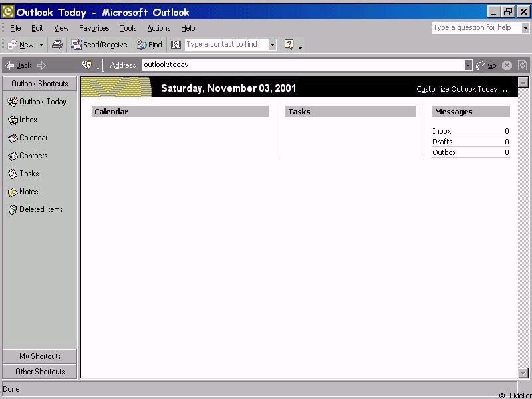Open the Calendar shortcut in sidebar
The image size is (532, 399).
28,138
